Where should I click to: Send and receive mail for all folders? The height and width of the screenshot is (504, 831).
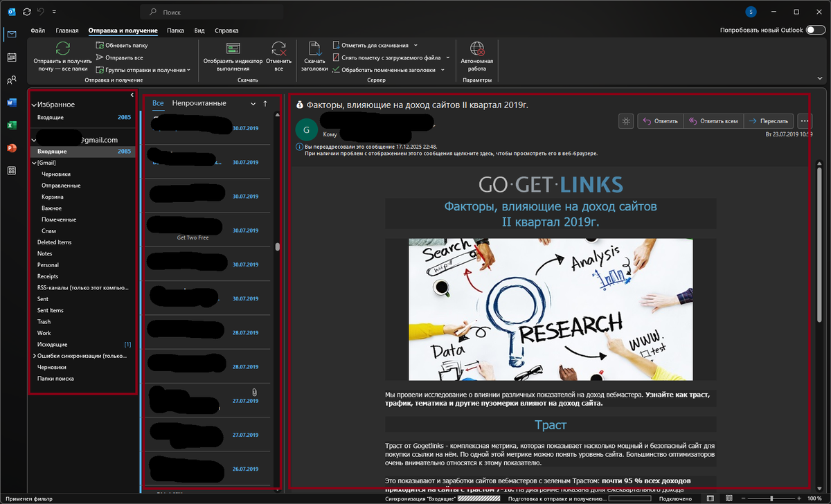pyautogui.click(x=62, y=57)
